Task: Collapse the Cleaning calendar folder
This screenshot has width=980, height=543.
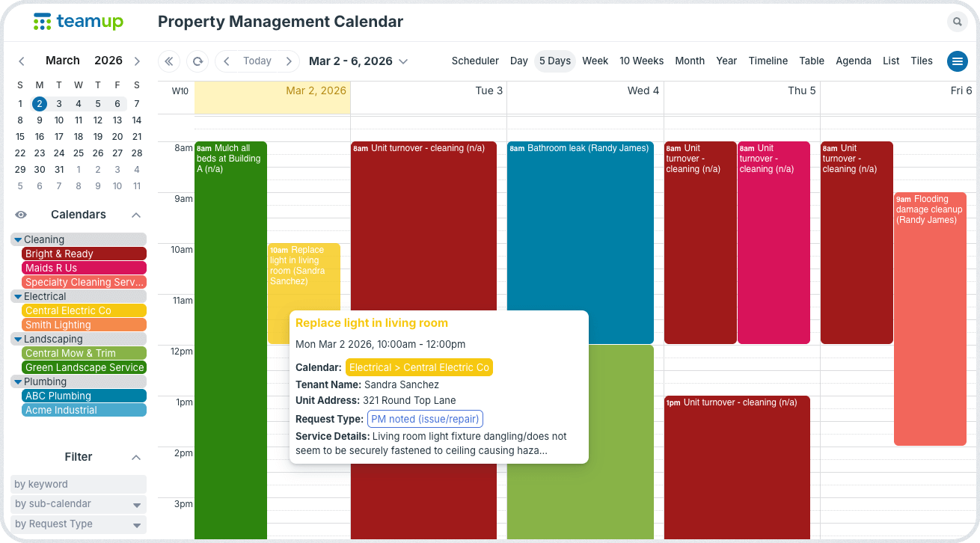Action: 19,239
